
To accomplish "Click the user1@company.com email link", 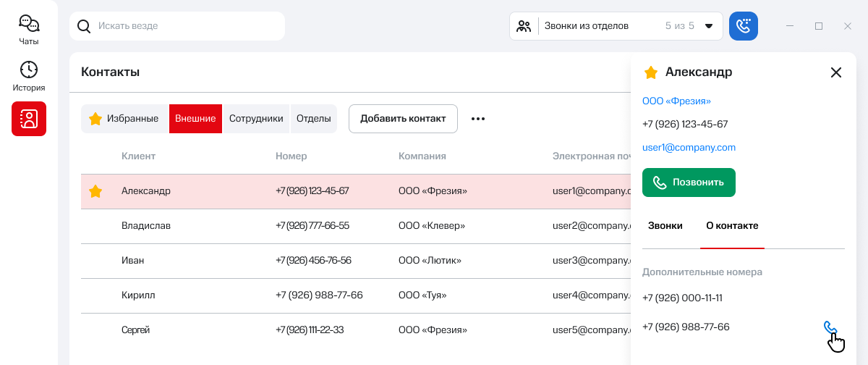I will click(x=689, y=148).
